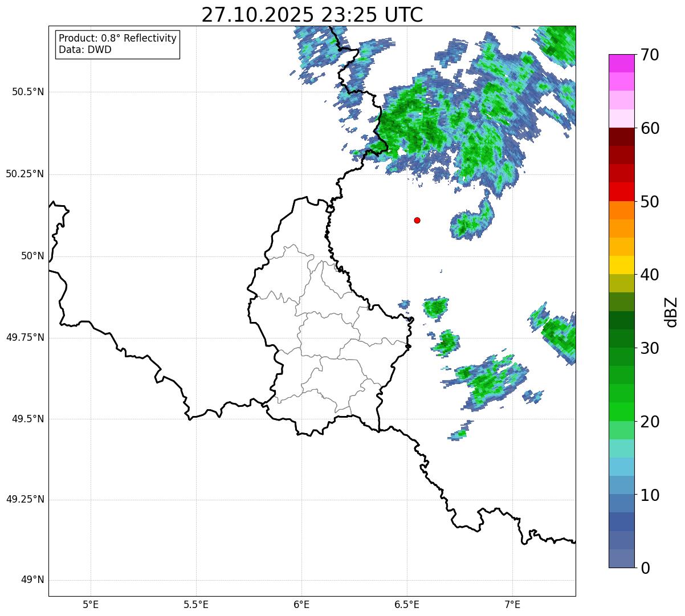The image size is (685, 616).
Task: Pick the yellow colorbar swatch above 40
Action: (621, 265)
